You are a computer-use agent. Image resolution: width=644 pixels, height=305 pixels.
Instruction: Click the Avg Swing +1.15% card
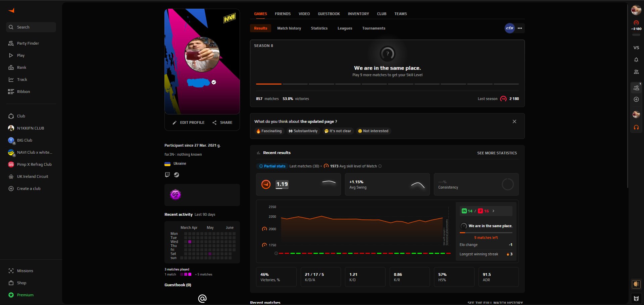(387, 184)
